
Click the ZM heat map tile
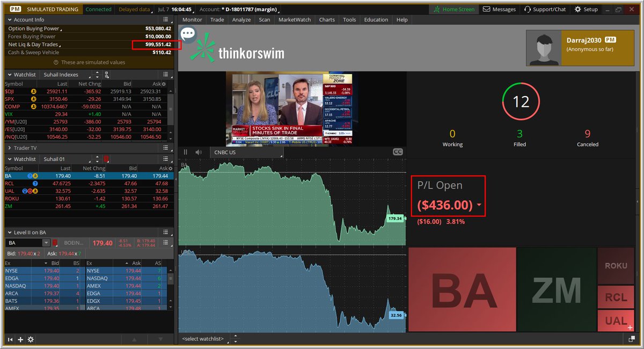click(x=557, y=289)
